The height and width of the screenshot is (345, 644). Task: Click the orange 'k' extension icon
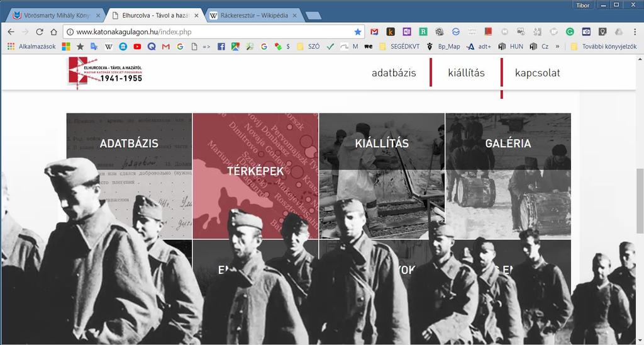(x=391, y=31)
